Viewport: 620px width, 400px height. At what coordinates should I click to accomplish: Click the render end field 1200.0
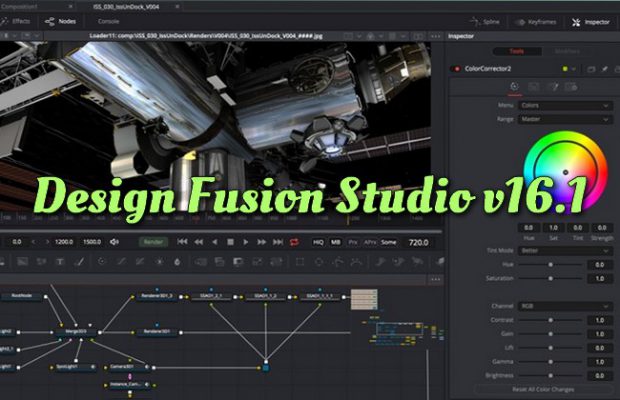64,242
